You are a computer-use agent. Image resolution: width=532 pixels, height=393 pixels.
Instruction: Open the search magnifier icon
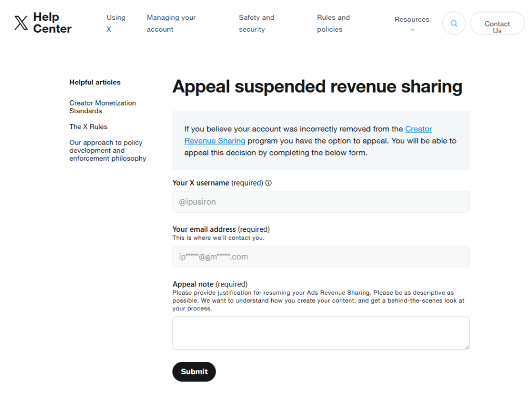click(x=454, y=23)
